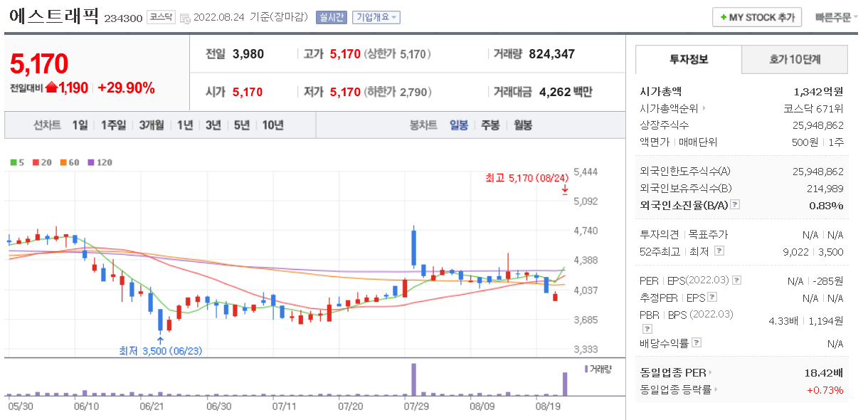Click the 시가총액 1,342억원 value
Screen dimensions: 868x420
click(x=818, y=91)
